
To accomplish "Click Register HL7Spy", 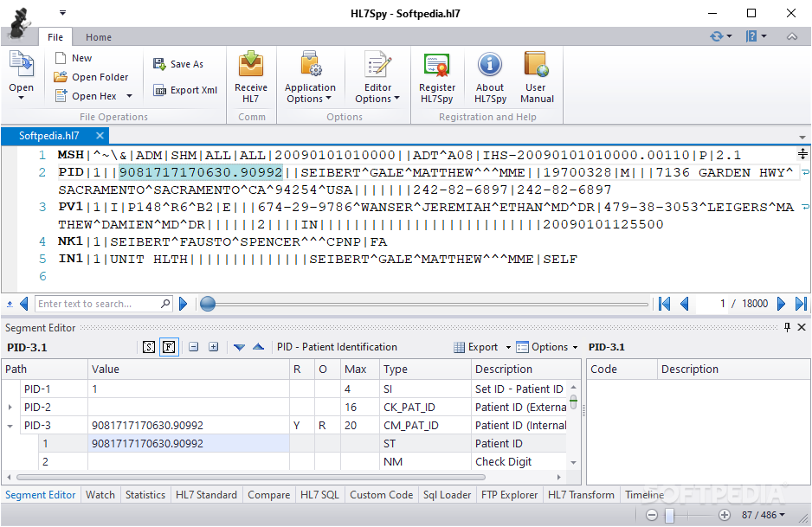I will click(437, 77).
